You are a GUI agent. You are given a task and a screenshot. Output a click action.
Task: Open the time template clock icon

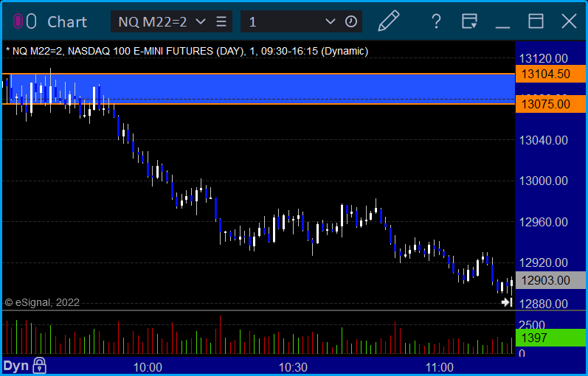(x=351, y=21)
